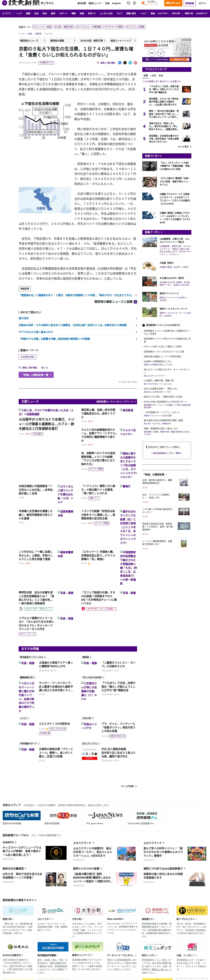This screenshot has height=980, width=210.
Task: Click the 新規登録 button
Action: click(189, 3)
